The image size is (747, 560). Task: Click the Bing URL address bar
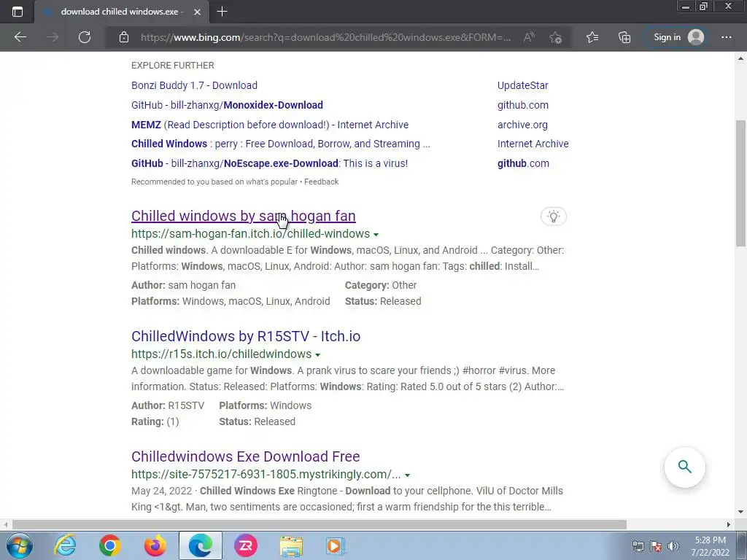(325, 37)
